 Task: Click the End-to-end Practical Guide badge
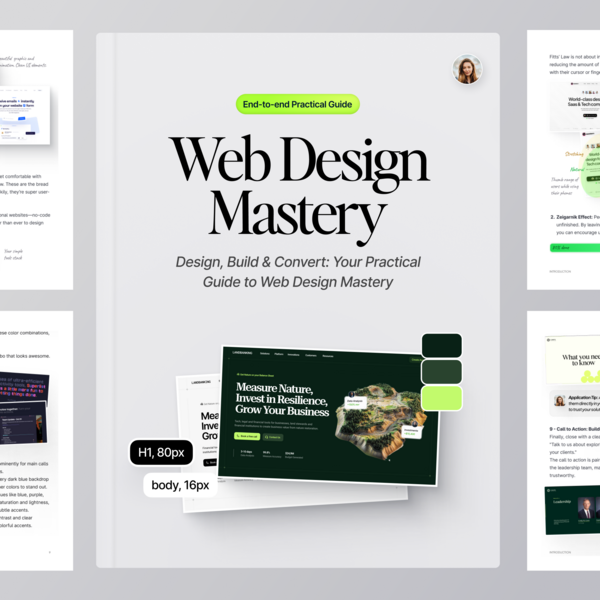point(298,104)
